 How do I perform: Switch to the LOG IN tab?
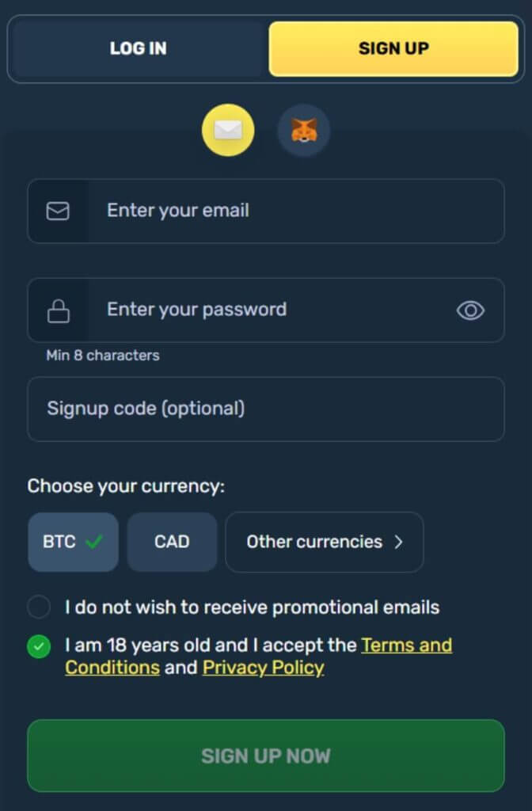(138, 48)
